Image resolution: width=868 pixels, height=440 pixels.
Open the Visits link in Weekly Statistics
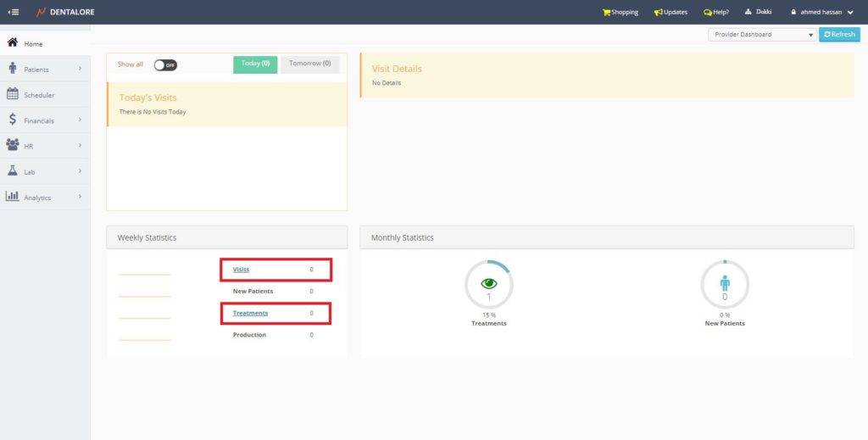tap(241, 270)
